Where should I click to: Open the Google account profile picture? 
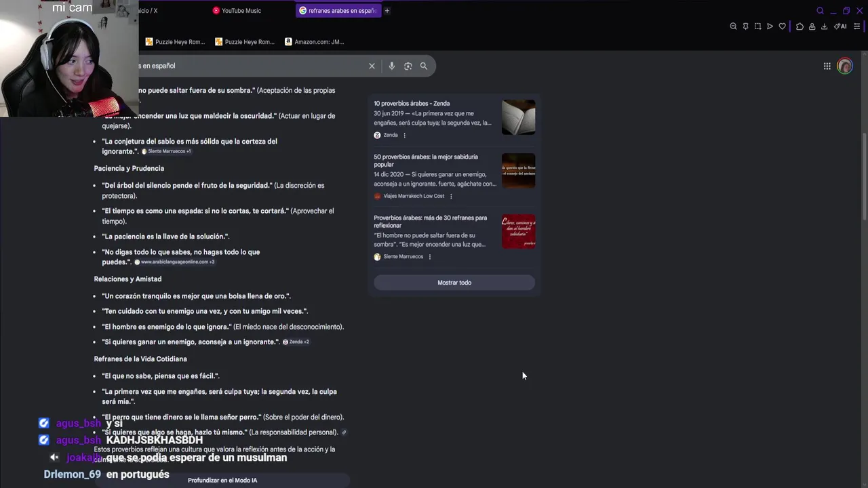coord(844,66)
